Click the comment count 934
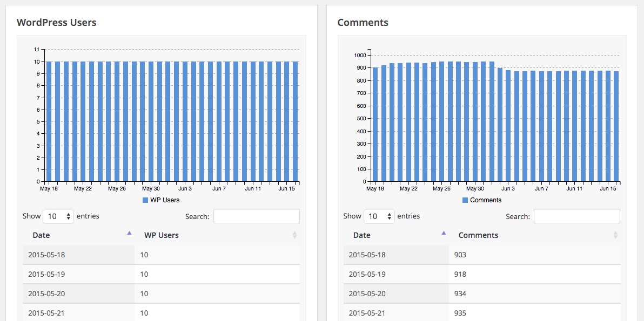644x321 pixels. [x=460, y=293]
